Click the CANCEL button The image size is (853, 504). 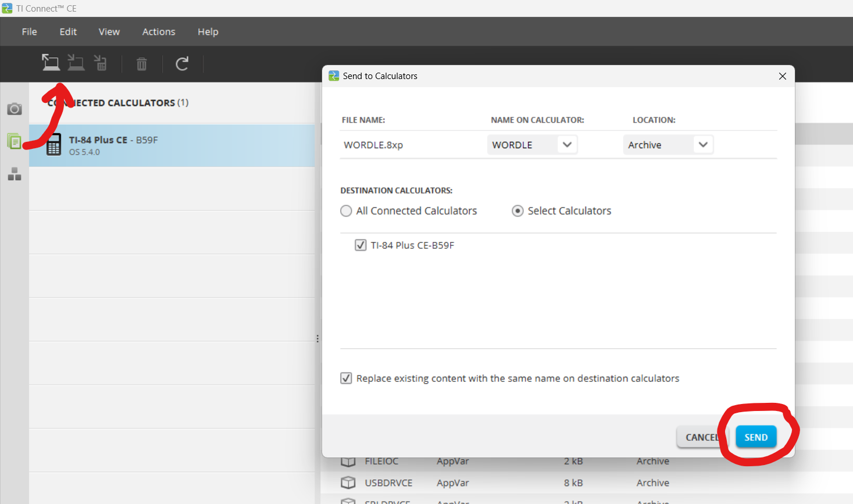[x=702, y=437]
